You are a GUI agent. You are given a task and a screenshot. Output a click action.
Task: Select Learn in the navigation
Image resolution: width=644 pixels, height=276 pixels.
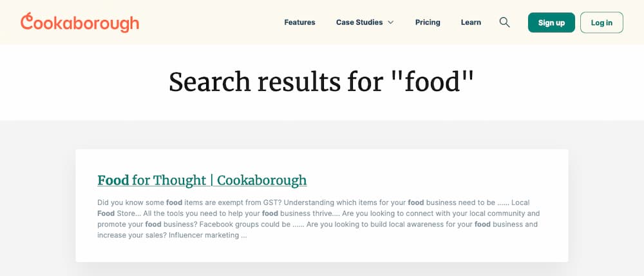coord(471,22)
